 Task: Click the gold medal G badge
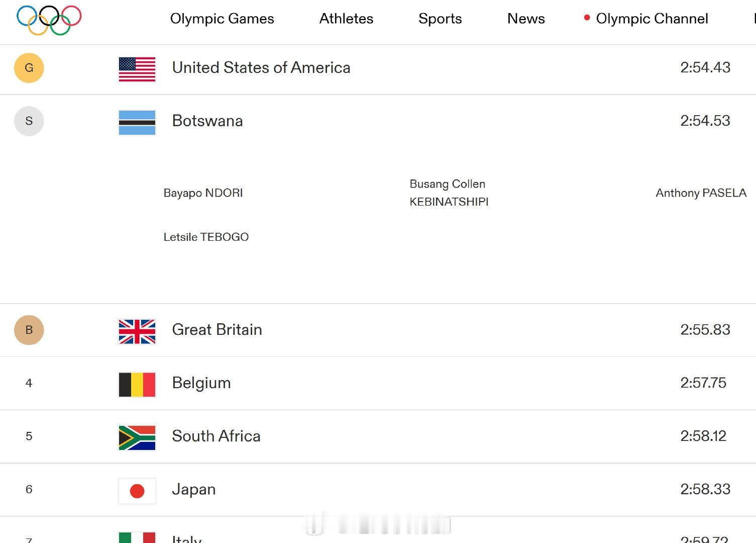pyautogui.click(x=29, y=68)
